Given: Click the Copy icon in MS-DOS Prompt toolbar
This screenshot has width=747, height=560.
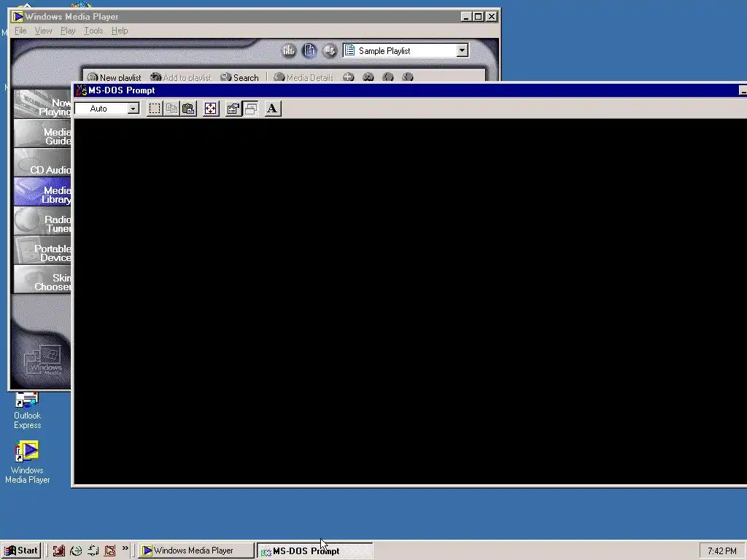Looking at the screenshot, I should pos(171,109).
